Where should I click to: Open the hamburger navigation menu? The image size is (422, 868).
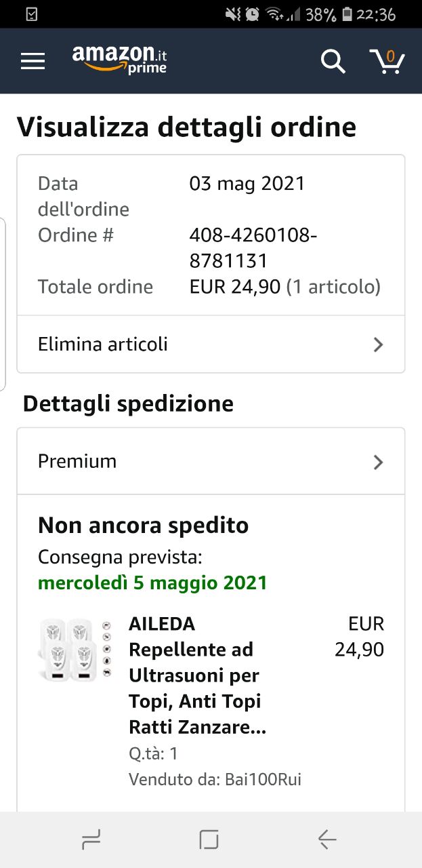coord(33,61)
